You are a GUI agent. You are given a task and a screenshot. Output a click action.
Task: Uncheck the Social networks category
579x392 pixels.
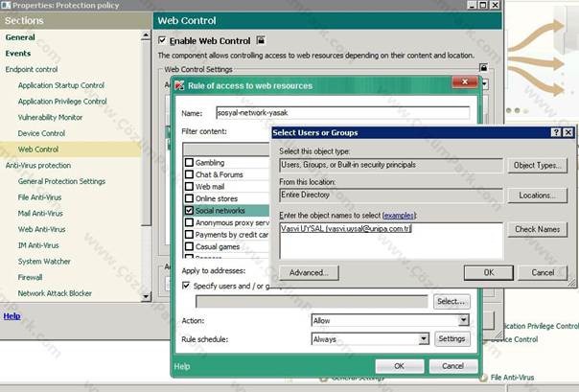coord(189,211)
